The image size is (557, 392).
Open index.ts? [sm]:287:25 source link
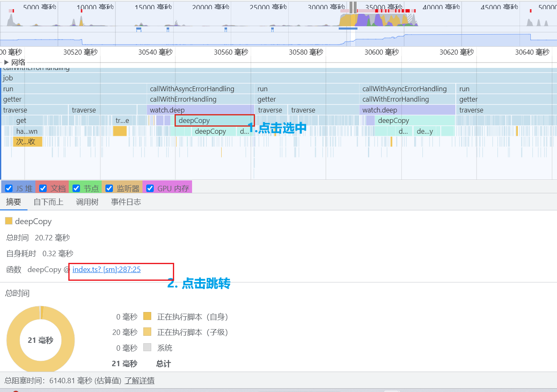pyautogui.click(x=107, y=270)
